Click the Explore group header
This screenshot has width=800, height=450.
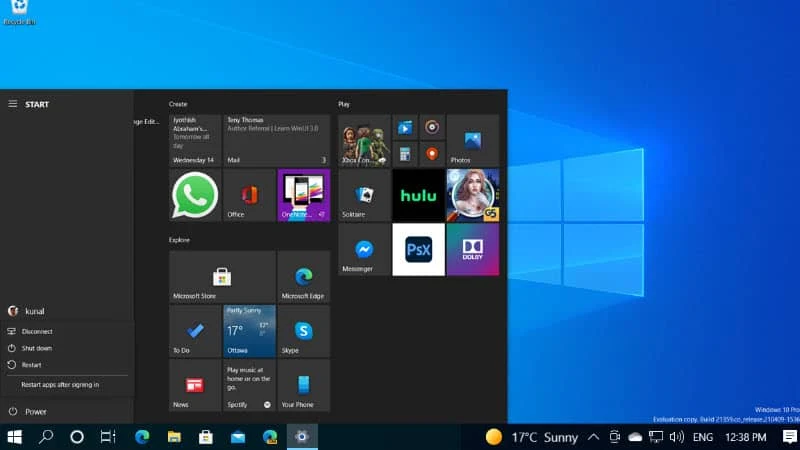[179, 240]
